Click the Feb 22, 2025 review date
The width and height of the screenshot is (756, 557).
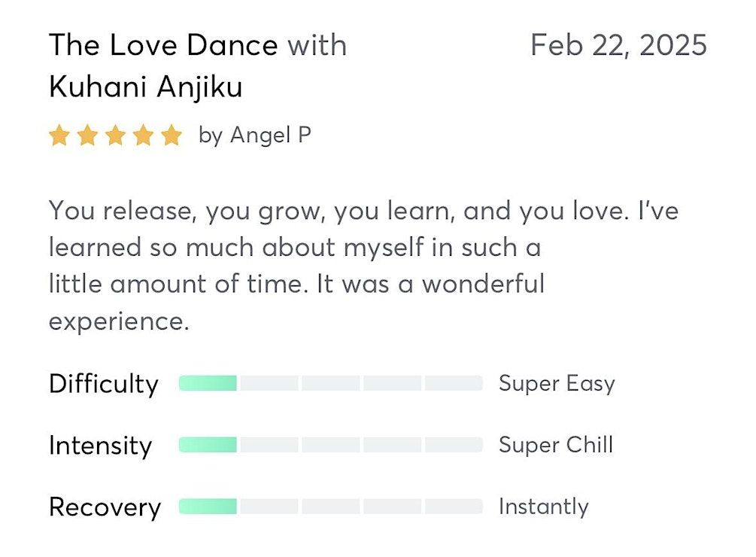pos(618,45)
